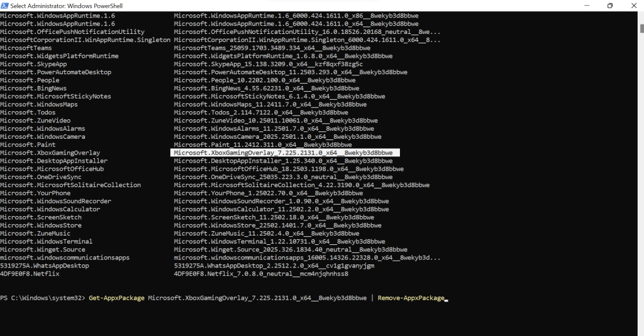Click the vertical scrollbar thumb
644x336 pixels.
641,28
